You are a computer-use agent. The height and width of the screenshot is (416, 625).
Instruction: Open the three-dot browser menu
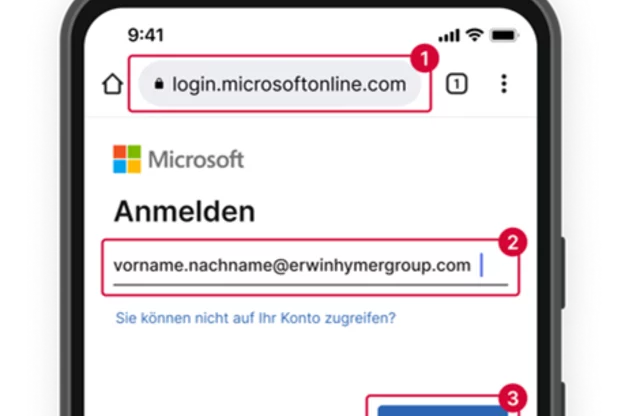pos(504,84)
